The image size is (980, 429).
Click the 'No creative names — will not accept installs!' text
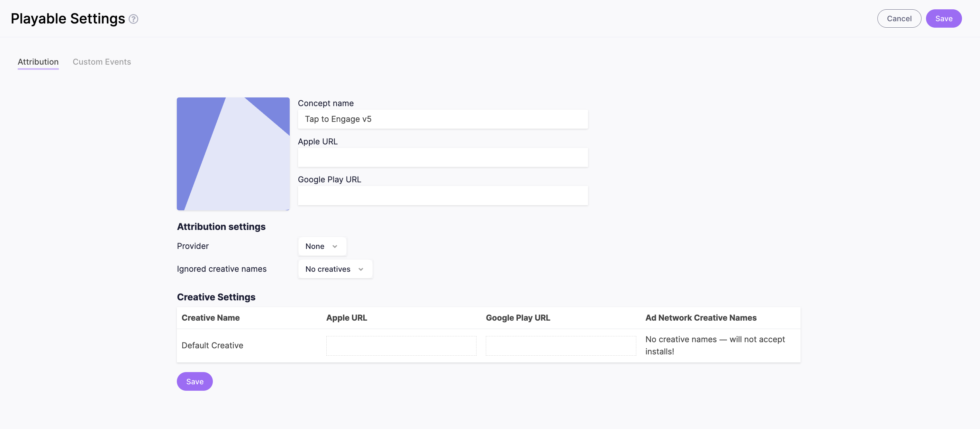point(715,345)
